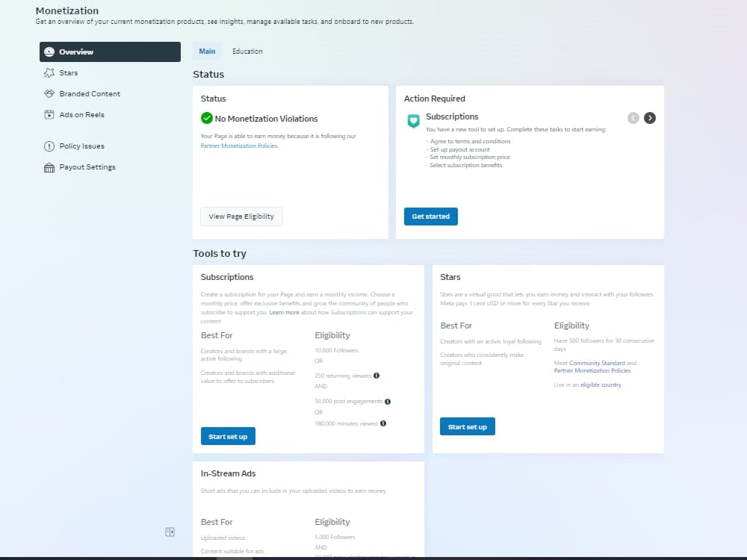Image resolution: width=747 pixels, height=560 pixels.
Task: Click the Monetization page heading
Action: (67, 10)
